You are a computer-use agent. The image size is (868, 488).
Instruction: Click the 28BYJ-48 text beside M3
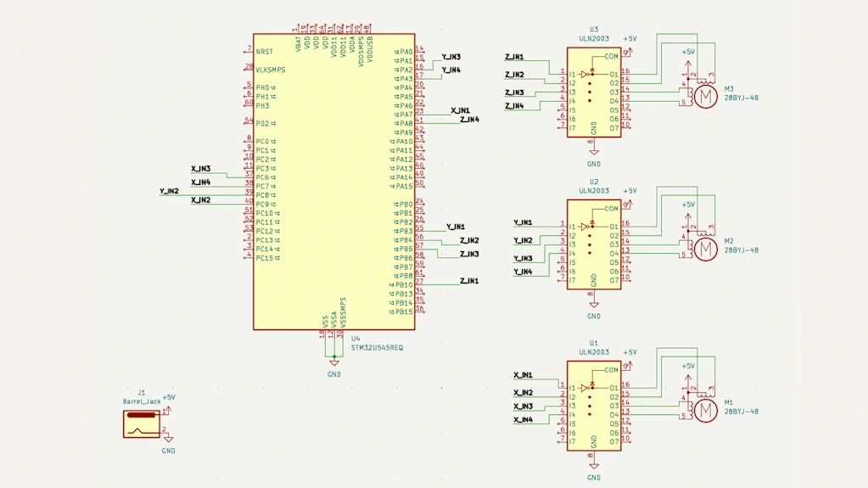click(x=742, y=98)
